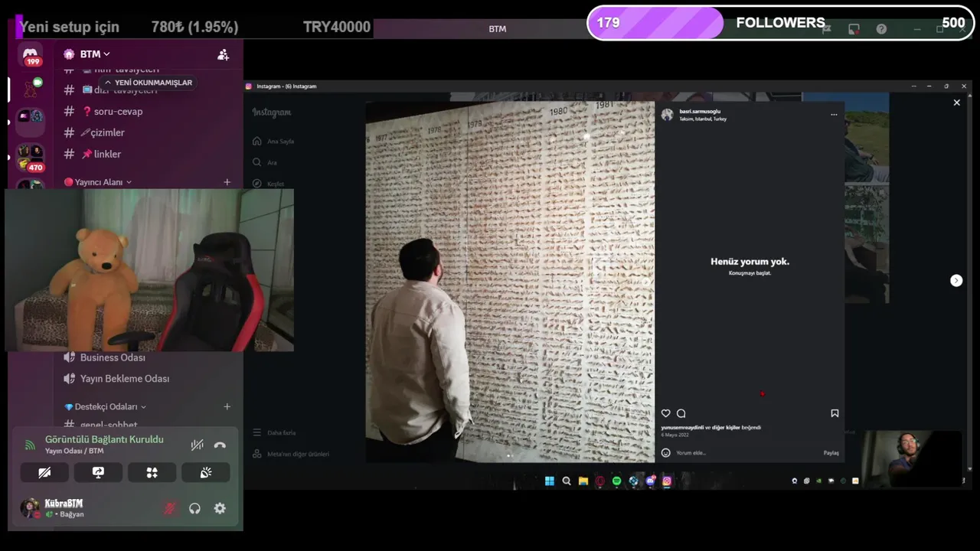Open Windows Start menu
Screen dimensions: 980x551
(549, 481)
